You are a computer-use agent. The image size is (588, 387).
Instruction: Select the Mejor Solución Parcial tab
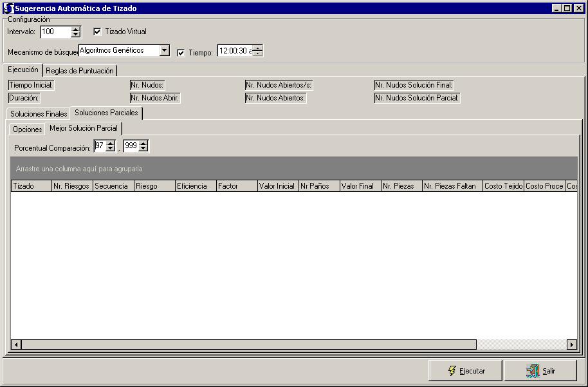point(84,128)
